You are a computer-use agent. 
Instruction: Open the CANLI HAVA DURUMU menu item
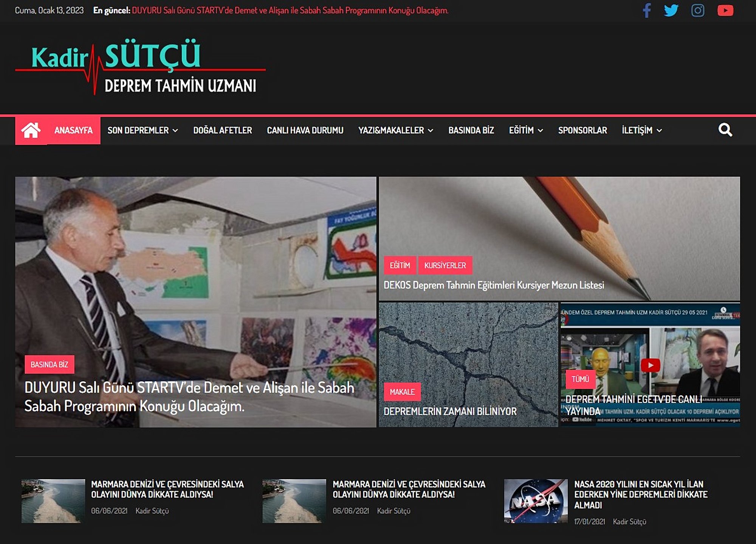click(x=305, y=130)
